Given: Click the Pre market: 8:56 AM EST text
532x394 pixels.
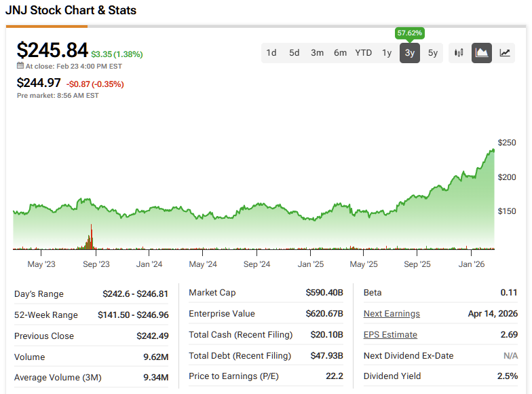Looking at the screenshot, I should pos(58,96).
